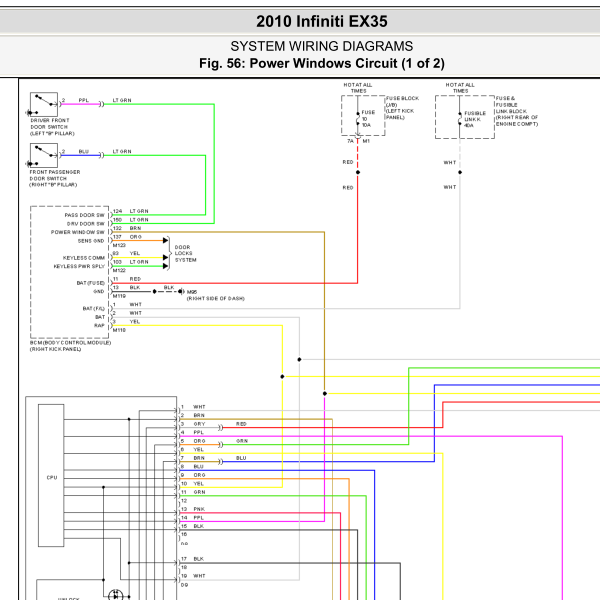Viewport: 600px width, 600px height.
Task: Select the 'BAT (FUSE)' label
Action: click(90, 283)
